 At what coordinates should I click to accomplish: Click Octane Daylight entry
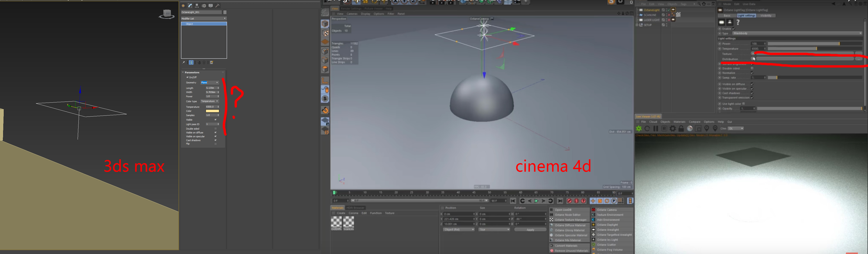click(607, 225)
